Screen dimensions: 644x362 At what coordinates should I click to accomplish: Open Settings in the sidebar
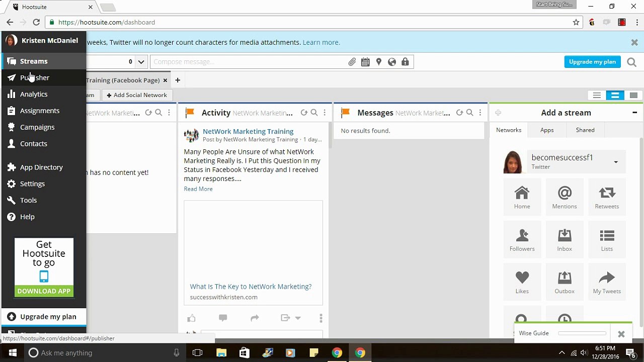43,184
